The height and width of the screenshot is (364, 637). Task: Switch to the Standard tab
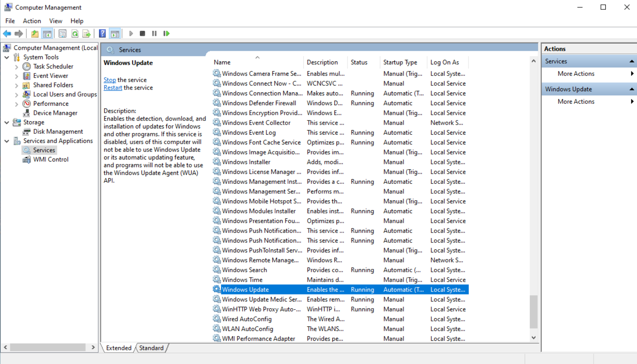tap(151, 348)
